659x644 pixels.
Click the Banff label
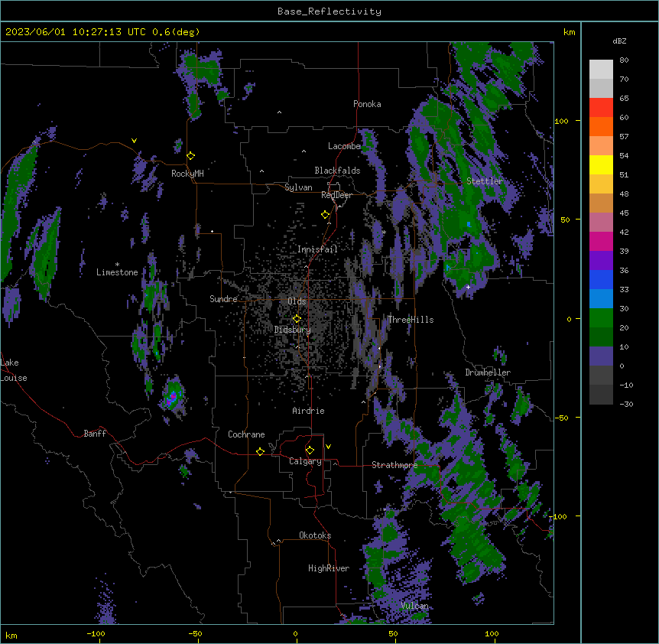[x=95, y=434]
